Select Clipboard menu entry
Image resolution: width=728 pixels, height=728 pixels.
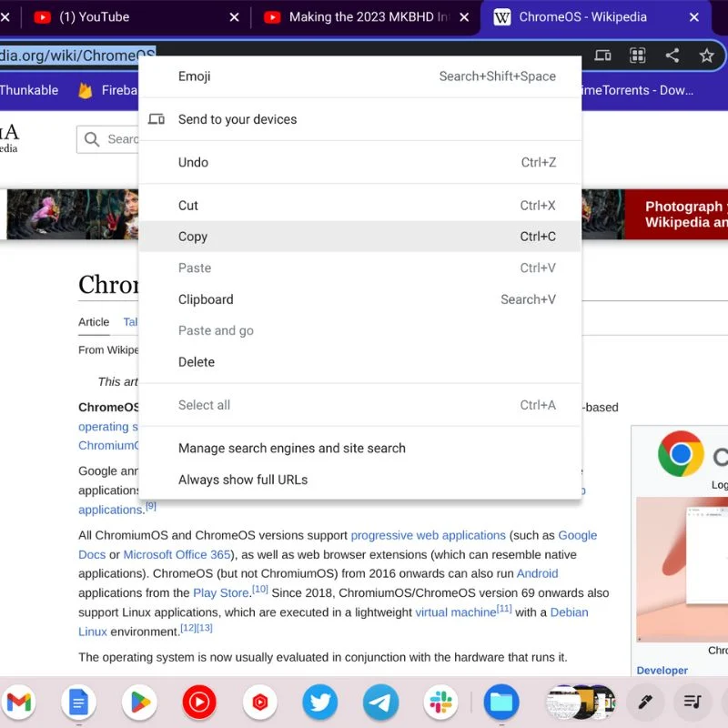point(359,299)
